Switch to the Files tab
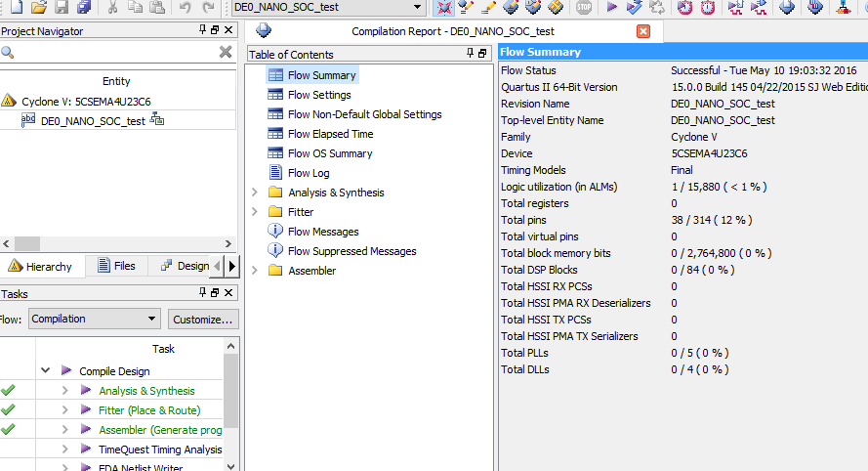Screen dimensions: 868x471 (117, 266)
